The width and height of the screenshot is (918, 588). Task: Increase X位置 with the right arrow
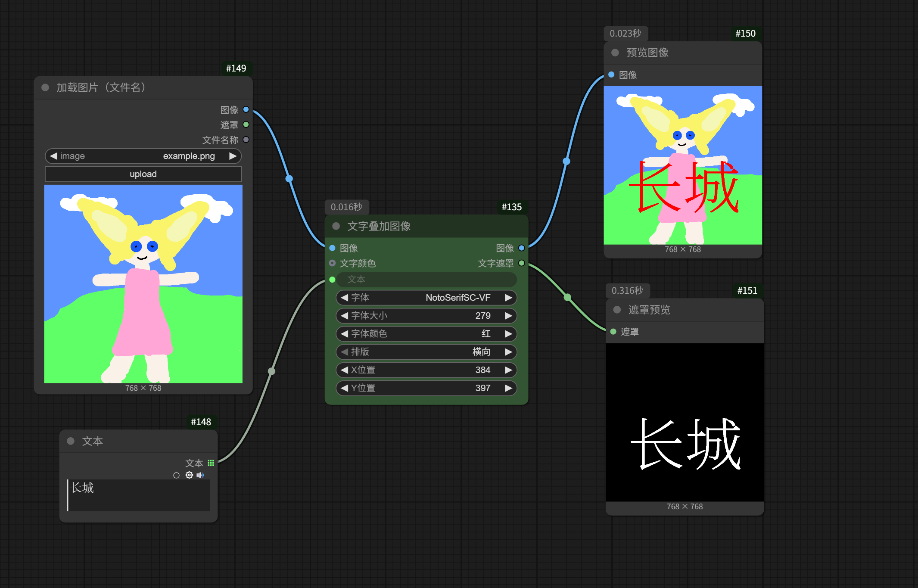click(x=508, y=370)
